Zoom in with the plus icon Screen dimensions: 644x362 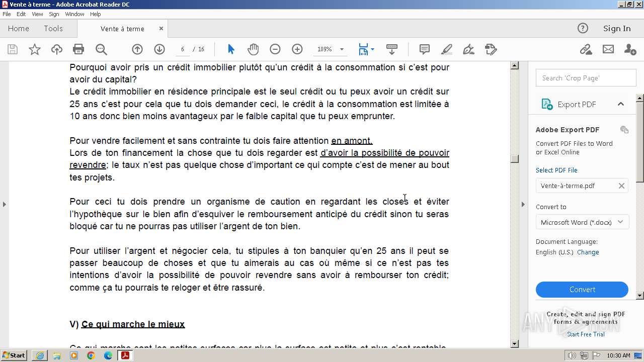pos(297,49)
